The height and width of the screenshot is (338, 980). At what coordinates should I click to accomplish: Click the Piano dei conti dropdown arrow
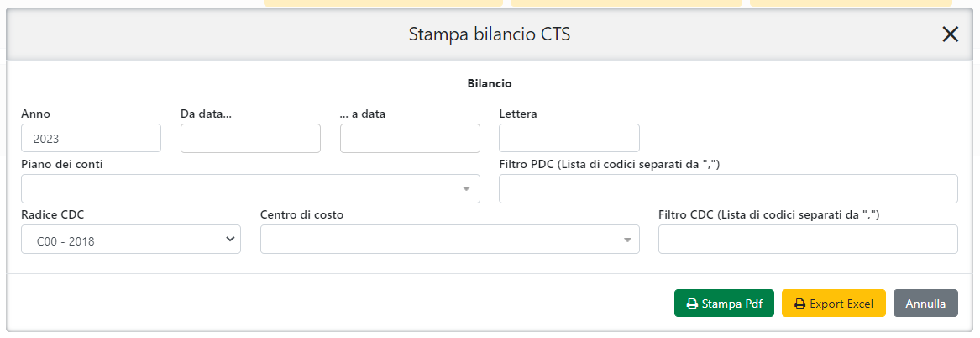coord(467,189)
